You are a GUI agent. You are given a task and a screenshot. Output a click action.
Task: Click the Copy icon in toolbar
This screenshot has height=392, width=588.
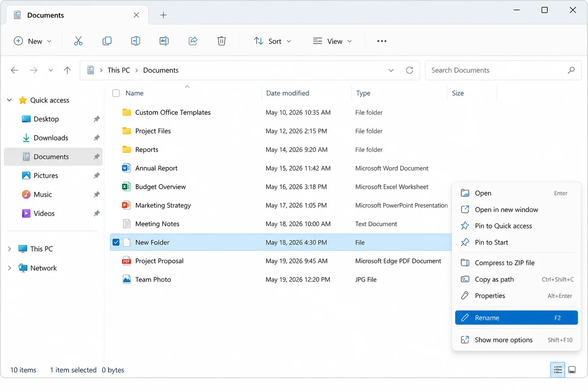tap(107, 41)
